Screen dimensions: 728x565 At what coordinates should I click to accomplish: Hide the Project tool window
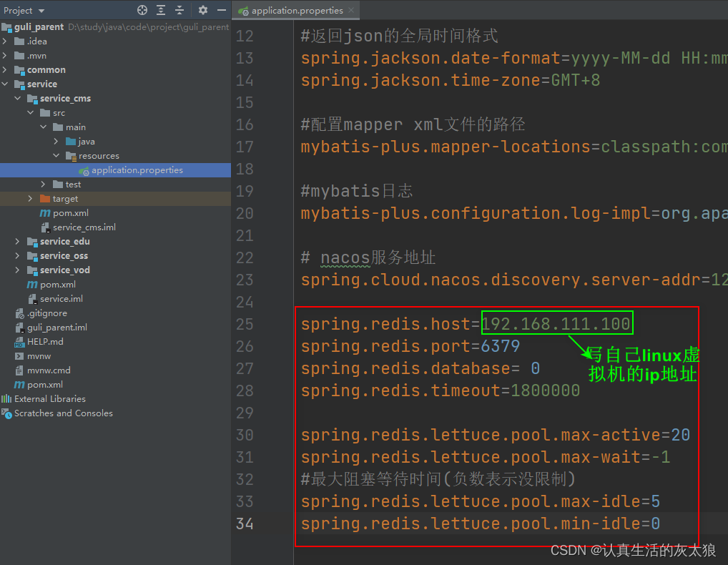(222, 10)
